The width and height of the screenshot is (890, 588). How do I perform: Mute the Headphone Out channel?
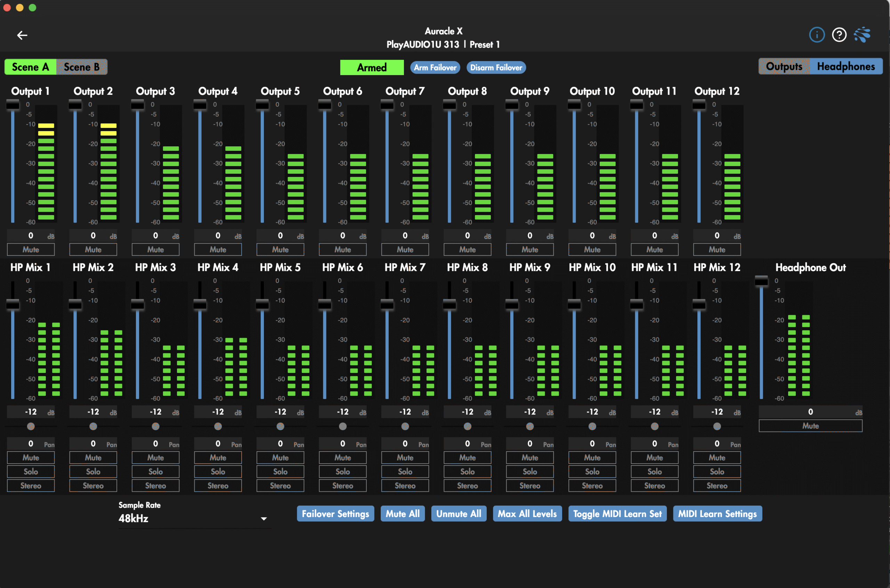coord(810,426)
